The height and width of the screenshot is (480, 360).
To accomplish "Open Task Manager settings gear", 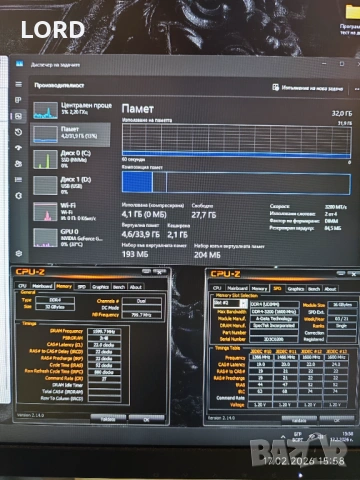I will pos(19,254).
